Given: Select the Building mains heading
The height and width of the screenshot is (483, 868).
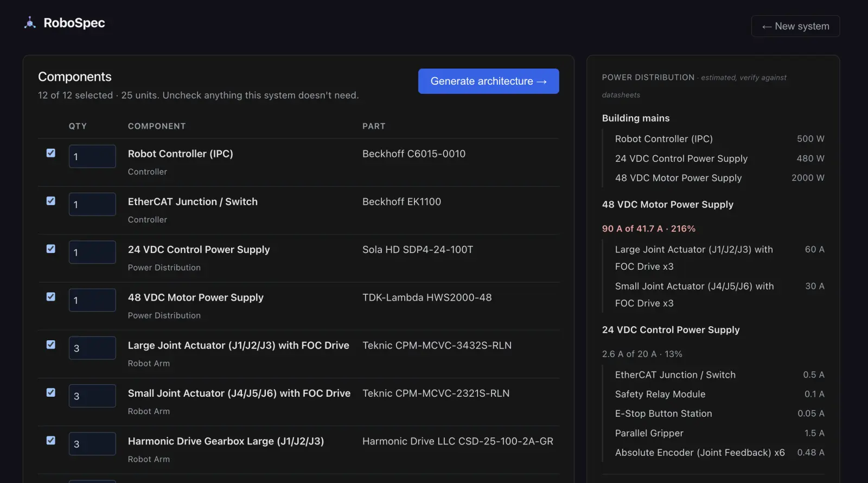Looking at the screenshot, I should coord(636,118).
